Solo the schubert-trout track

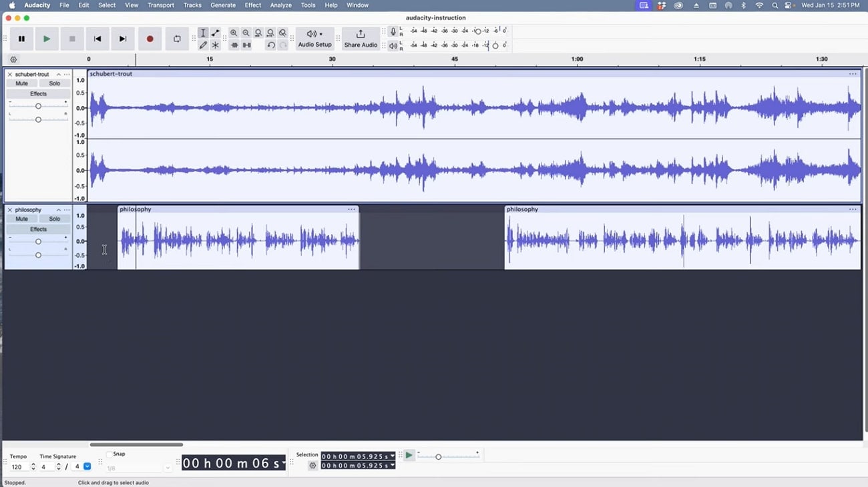point(55,83)
